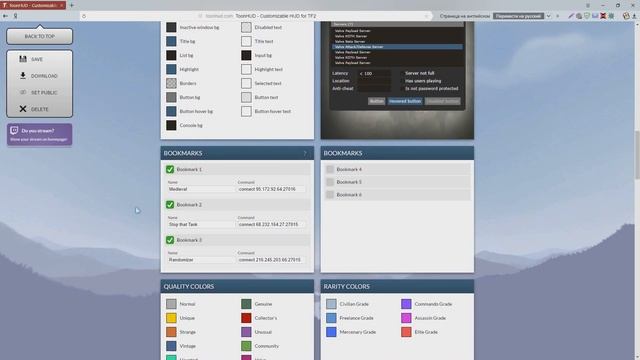Screen dimensions: 640x360
Task: Edit the Bookmark 2 Name field
Action: (x=201, y=224)
